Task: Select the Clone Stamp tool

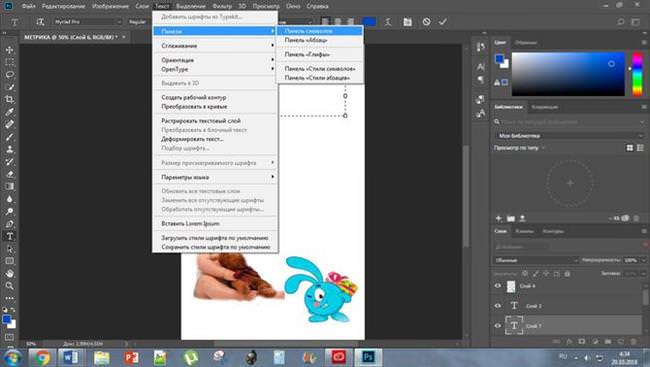Action: (x=10, y=149)
